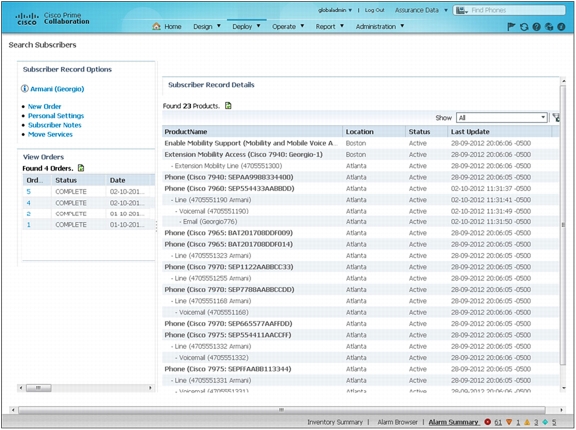Click the critical alarm count 61
The height and width of the screenshot is (430, 576).
point(498,422)
